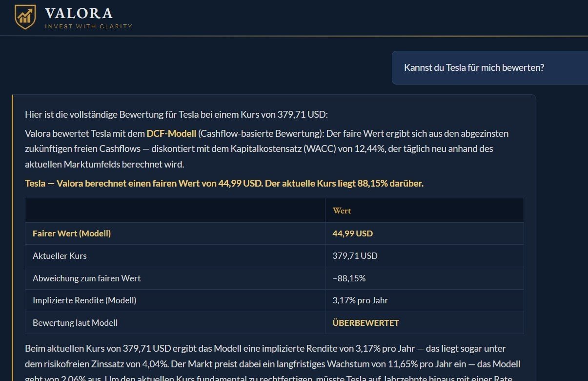Viewport: 588px width, 381px height.
Task: Click the intro line starting 'Hier ist die vollständige Bewertung'
Action: pyautogui.click(x=177, y=115)
